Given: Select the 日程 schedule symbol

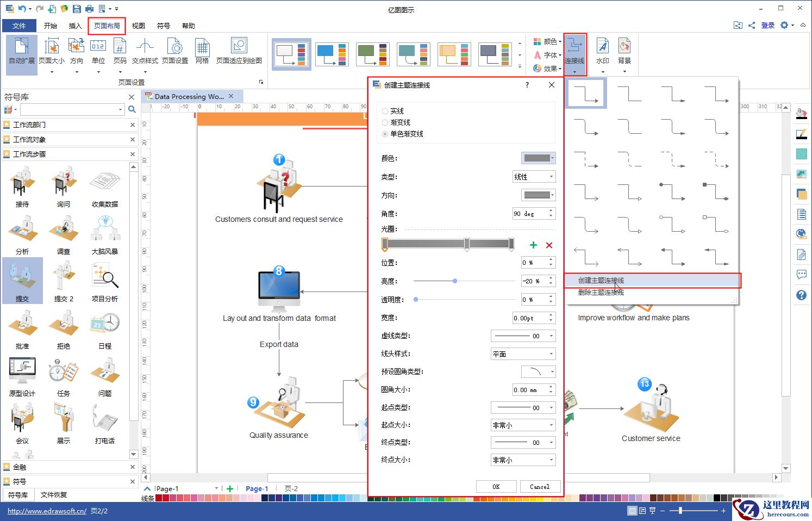Looking at the screenshot, I should click(x=105, y=330).
